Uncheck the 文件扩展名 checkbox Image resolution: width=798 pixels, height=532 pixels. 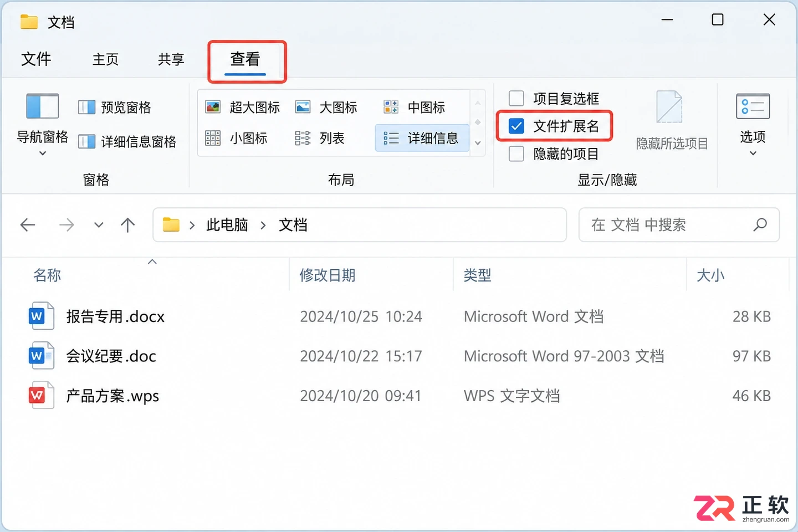[x=516, y=126]
